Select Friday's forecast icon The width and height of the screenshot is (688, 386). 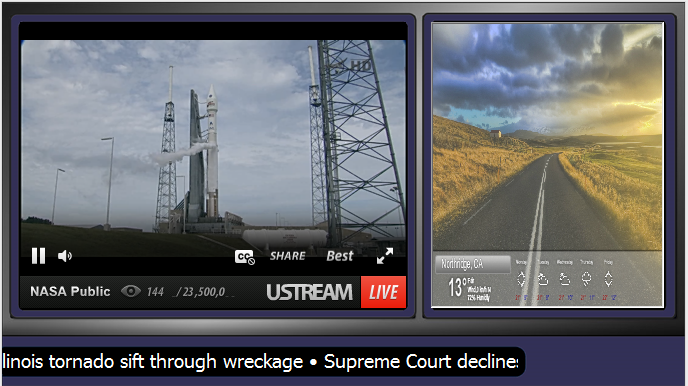pos(608,279)
